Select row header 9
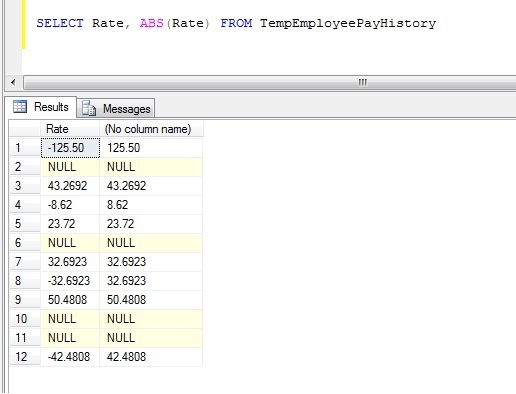This screenshot has width=516, height=394. pos(25,300)
